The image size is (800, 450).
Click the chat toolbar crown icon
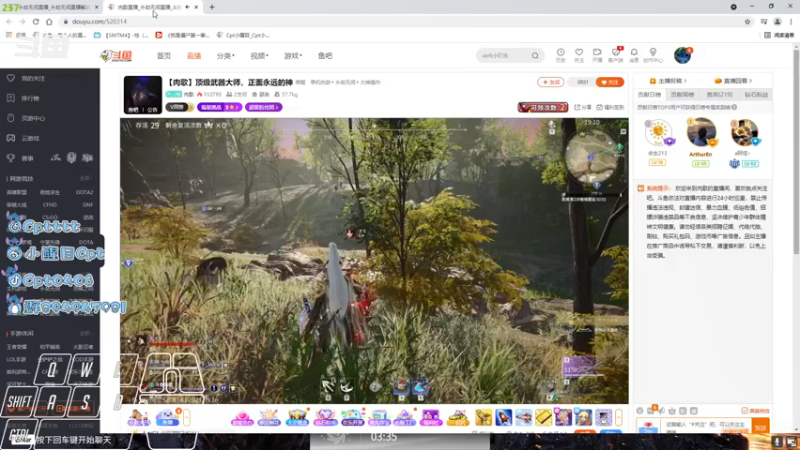pyautogui.click(x=672, y=411)
